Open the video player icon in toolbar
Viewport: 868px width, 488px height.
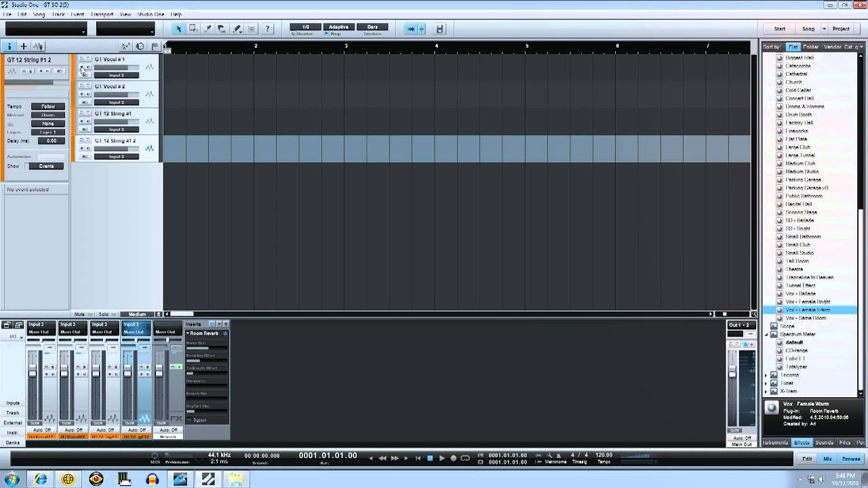[x=440, y=29]
